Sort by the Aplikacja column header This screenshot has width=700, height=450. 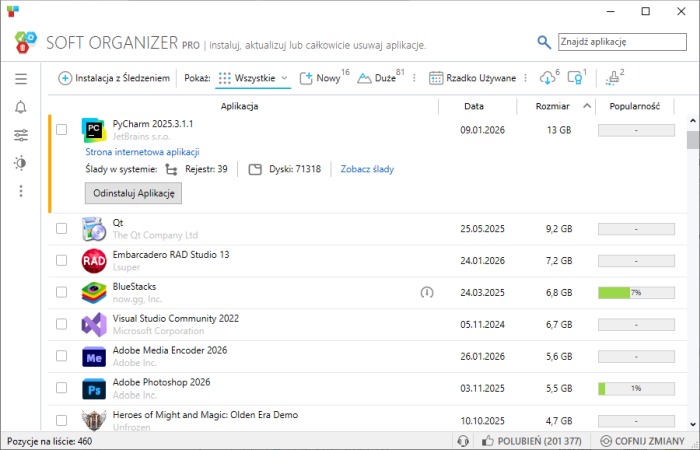pos(239,106)
